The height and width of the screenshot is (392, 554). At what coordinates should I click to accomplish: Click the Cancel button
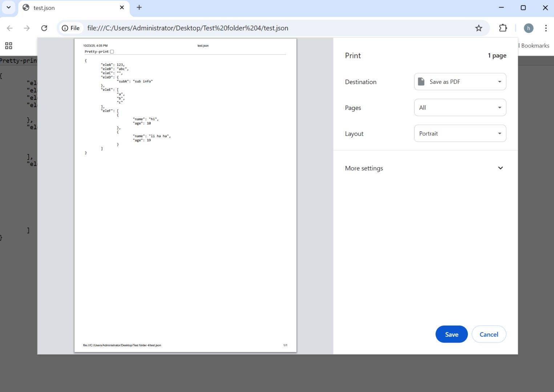pyautogui.click(x=489, y=334)
